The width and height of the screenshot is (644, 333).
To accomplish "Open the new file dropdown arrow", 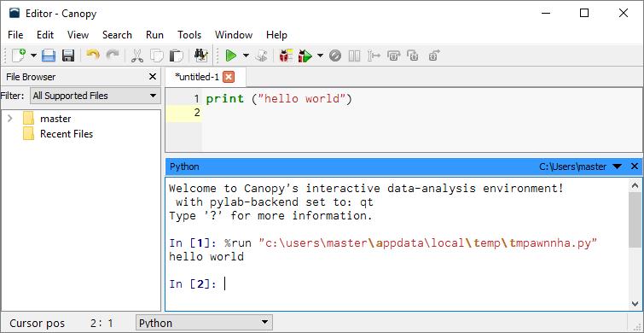I will point(33,55).
